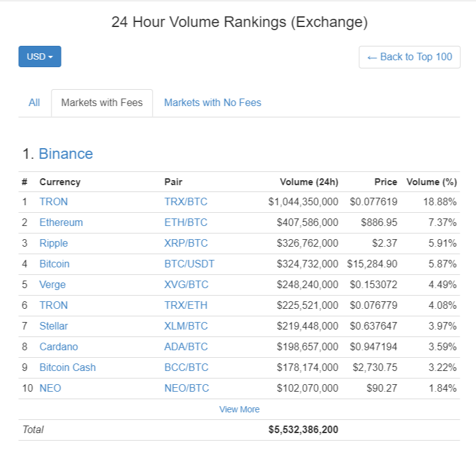Select the $90.27 NEO price
Screen dimensions: 476x467
[382, 388]
